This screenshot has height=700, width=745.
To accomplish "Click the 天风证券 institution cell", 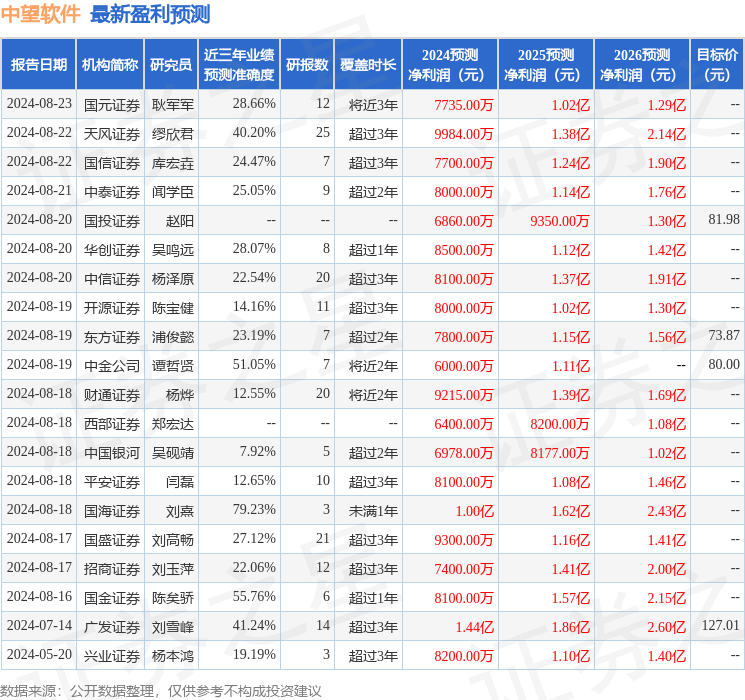I will click(112, 134).
